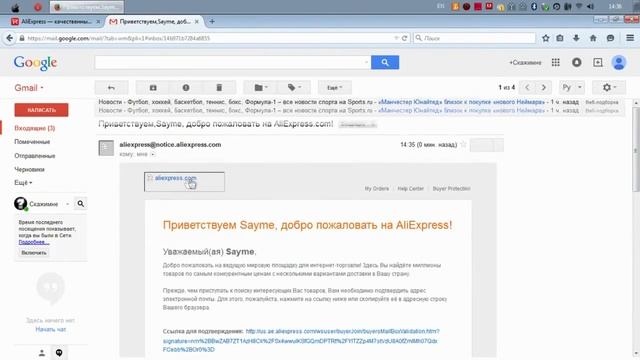Switch to contacts person icon
This screenshot has width=640, height=360.
[x=42, y=353]
